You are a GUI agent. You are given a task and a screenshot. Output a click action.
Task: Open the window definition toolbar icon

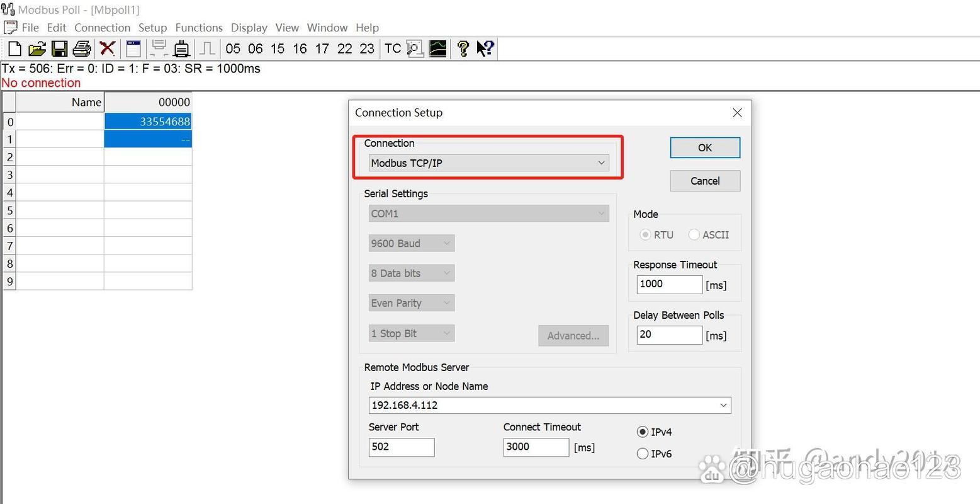point(133,49)
